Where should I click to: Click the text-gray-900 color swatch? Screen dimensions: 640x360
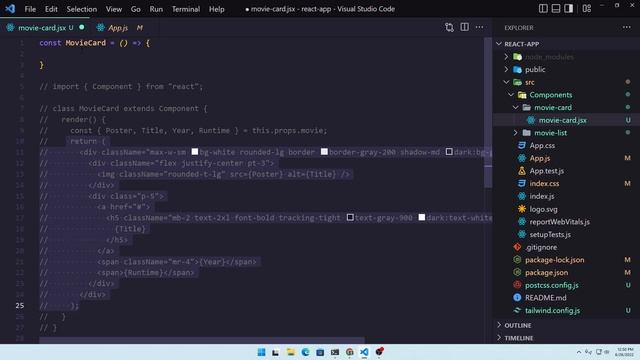(x=350, y=218)
